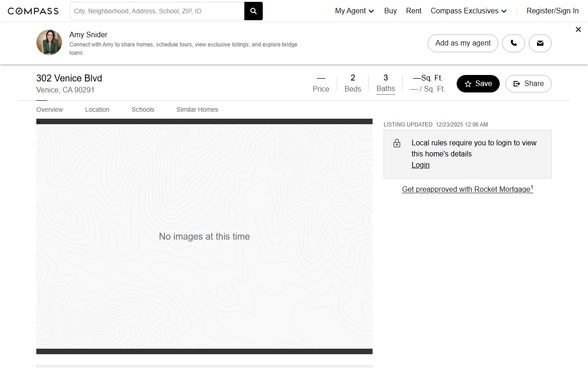Click Add as my agent button
This screenshot has height=368, width=588.
(x=463, y=43)
